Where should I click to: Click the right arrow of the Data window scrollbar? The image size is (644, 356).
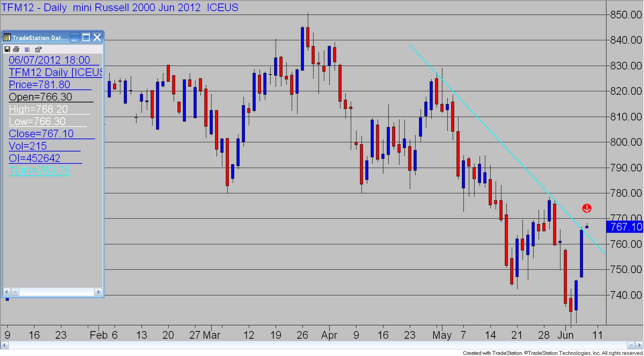click(x=98, y=292)
